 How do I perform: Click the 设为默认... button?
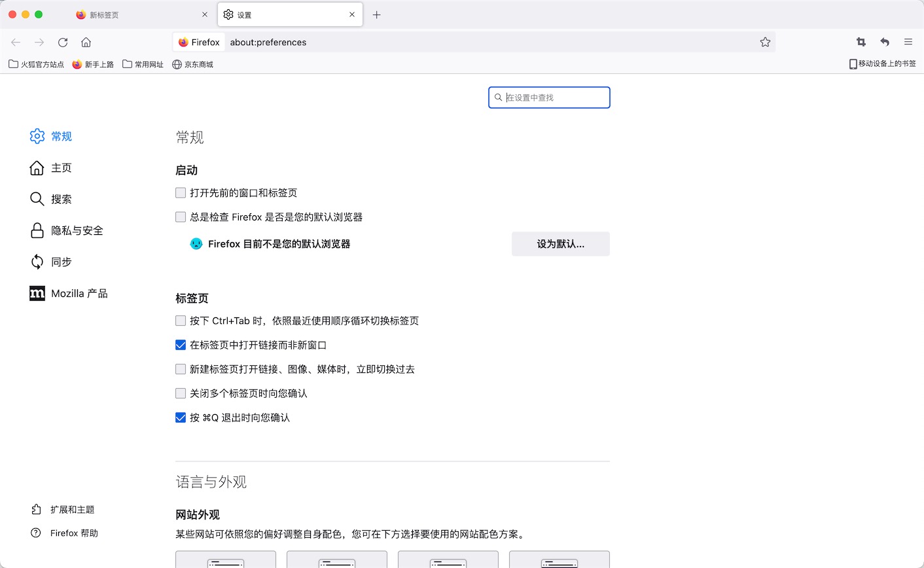point(561,243)
